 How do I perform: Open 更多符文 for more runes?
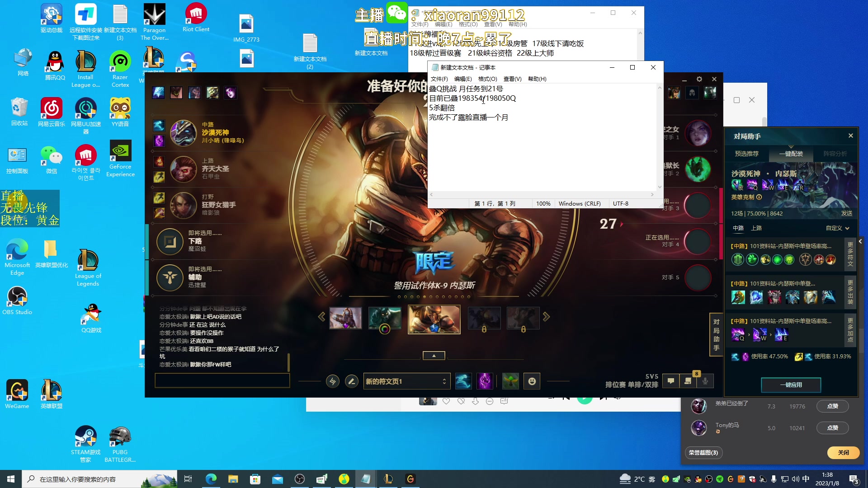point(850,254)
